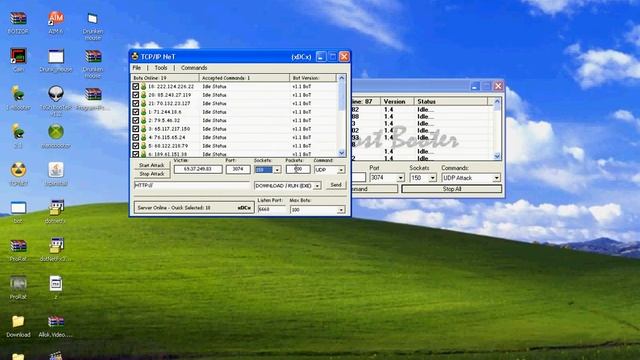Select the Allok Video archive desktop icon
The width and height of the screenshot is (640, 360).
tap(56, 321)
